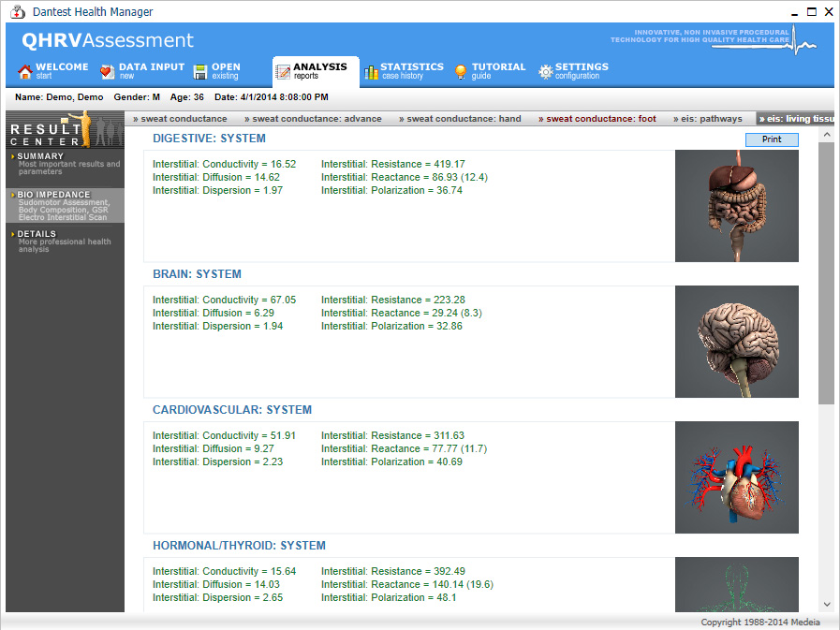Click cardiovascular Interstitial: Diffusion = 9.27
This screenshot has width=840, height=630.
pyautogui.click(x=214, y=448)
